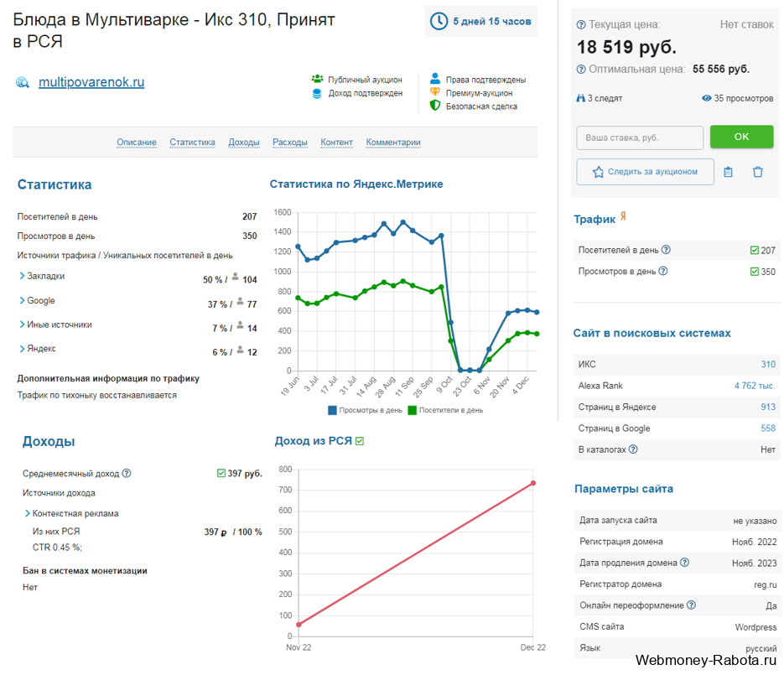Click the person icon in Закладки row
The height and width of the screenshot is (675, 784).
[235, 276]
